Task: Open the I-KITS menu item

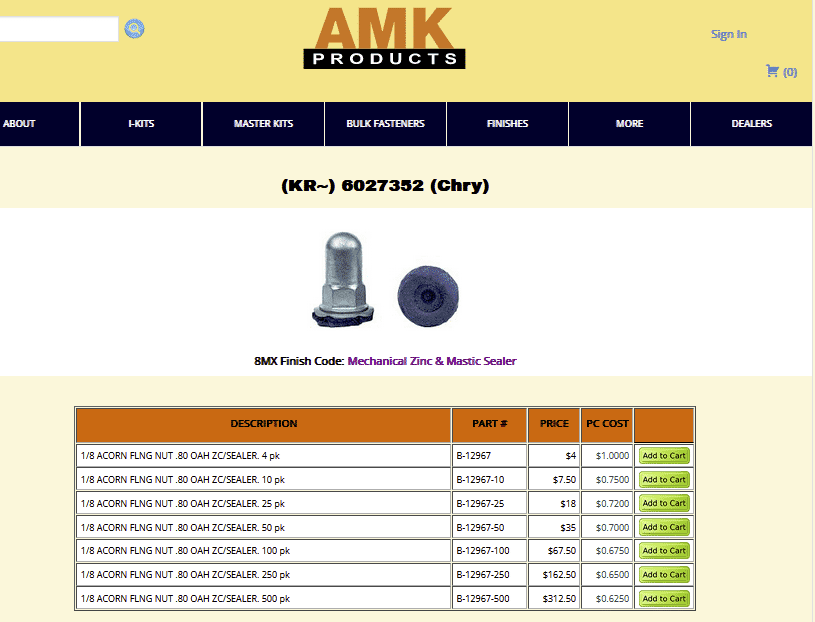Action: pos(141,124)
